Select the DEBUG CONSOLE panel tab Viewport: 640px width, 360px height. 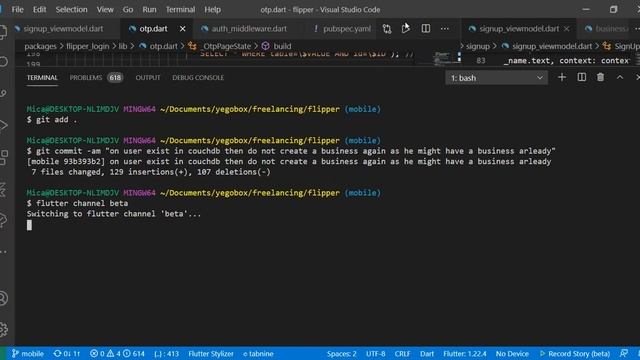point(198,78)
